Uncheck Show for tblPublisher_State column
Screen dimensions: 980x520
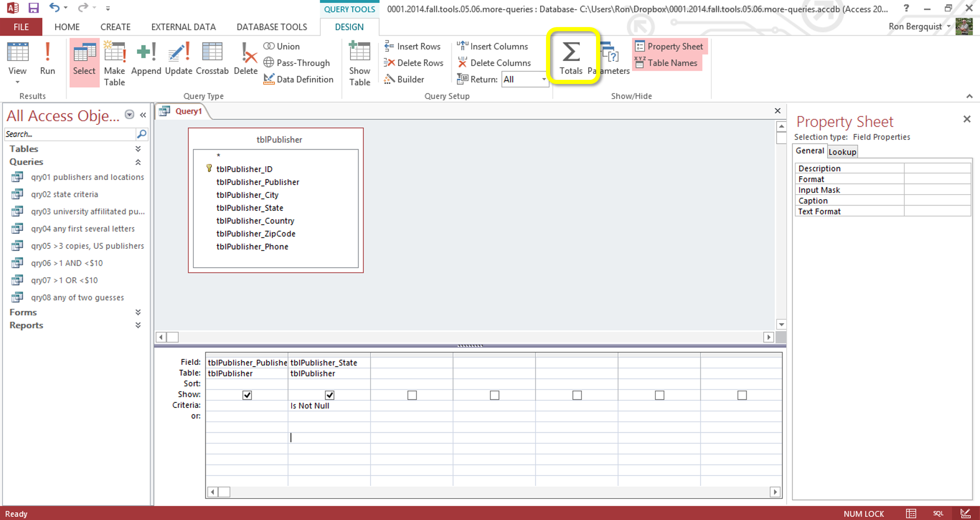coord(329,395)
